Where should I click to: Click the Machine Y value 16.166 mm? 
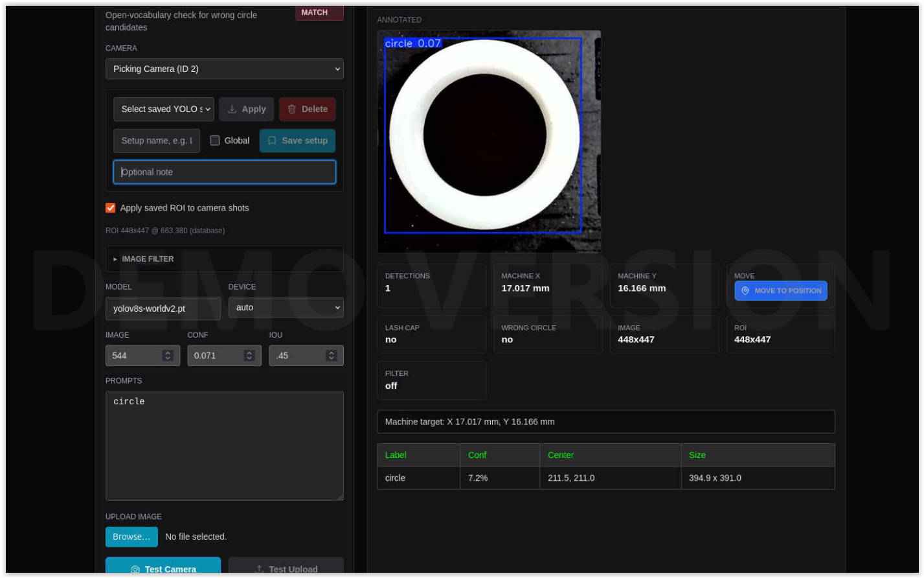642,288
